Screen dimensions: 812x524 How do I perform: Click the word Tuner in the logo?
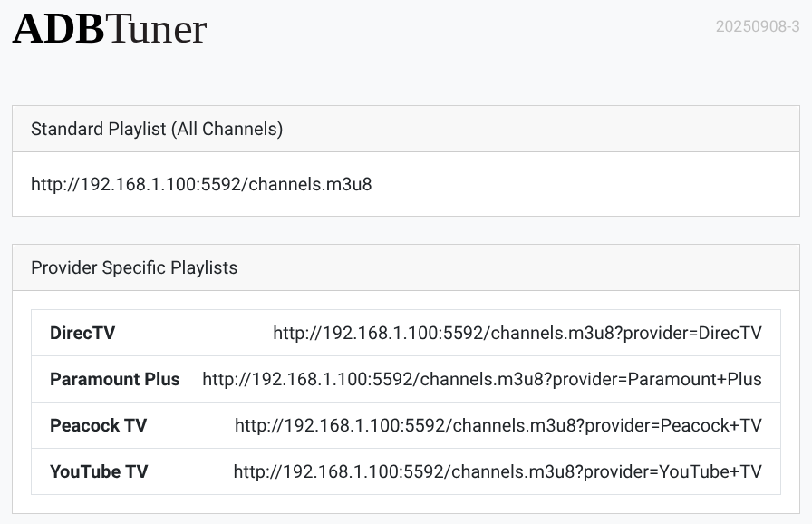tap(156, 29)
